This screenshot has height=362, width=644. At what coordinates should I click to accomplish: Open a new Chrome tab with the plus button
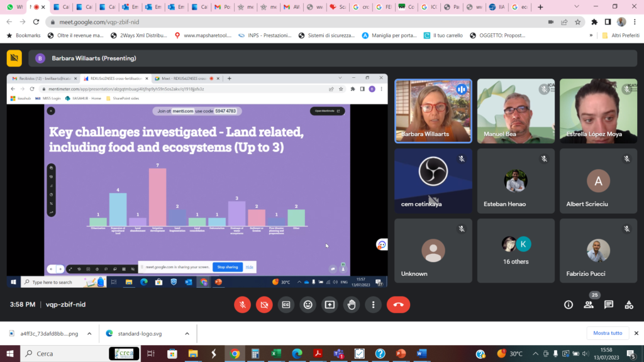pos(540,7)
